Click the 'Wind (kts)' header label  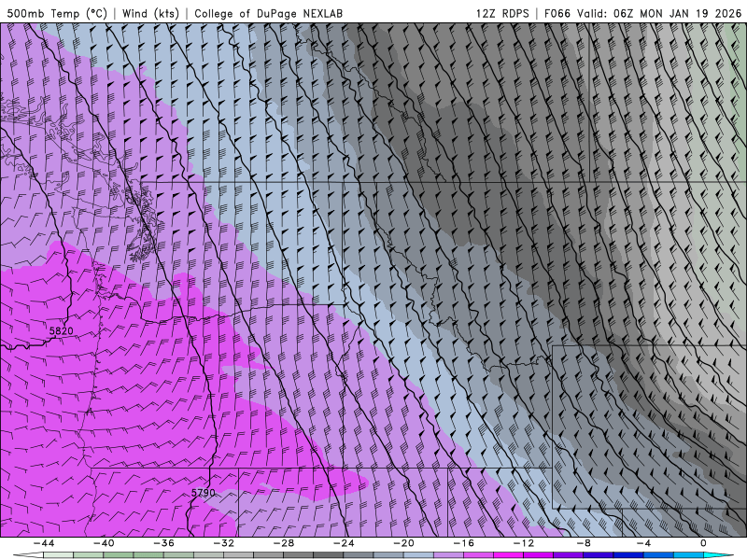[150, 13]
